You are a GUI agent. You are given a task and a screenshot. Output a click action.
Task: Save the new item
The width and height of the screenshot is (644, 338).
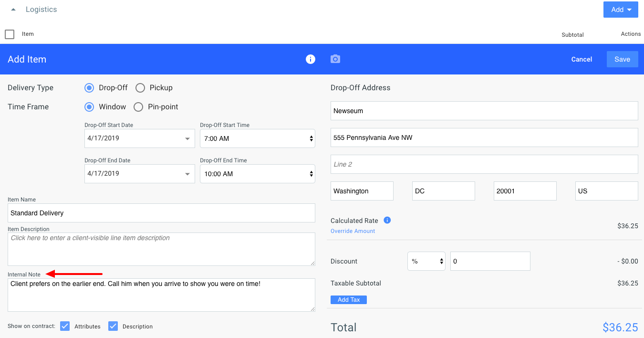tap(623, 59)
